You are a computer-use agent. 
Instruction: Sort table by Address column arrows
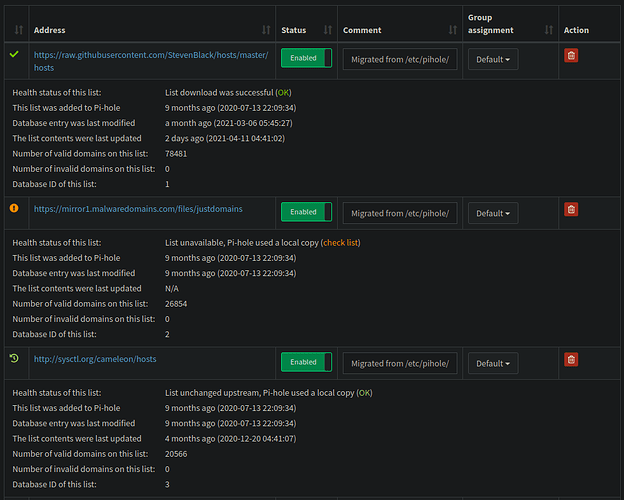click(264, 30)
